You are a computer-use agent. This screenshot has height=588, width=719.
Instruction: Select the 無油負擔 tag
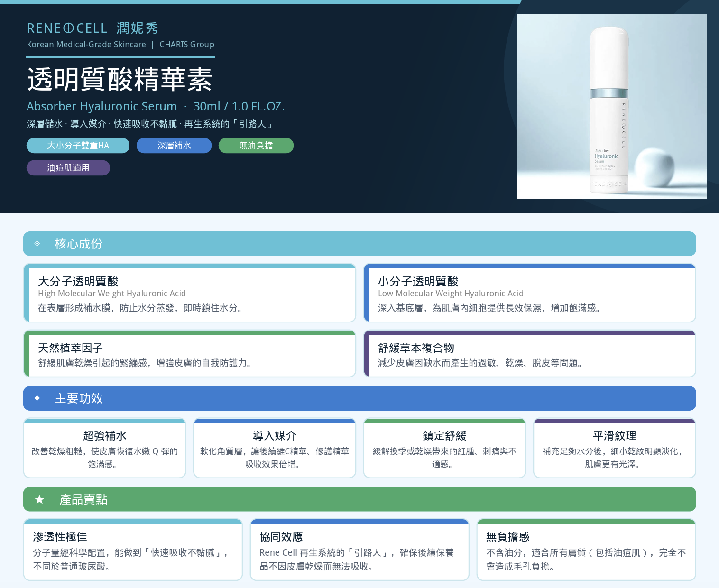pos(256,146)
